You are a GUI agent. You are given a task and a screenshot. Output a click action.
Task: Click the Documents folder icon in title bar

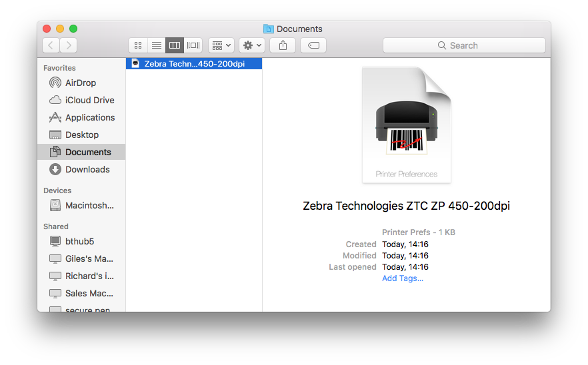coord(269,29)
